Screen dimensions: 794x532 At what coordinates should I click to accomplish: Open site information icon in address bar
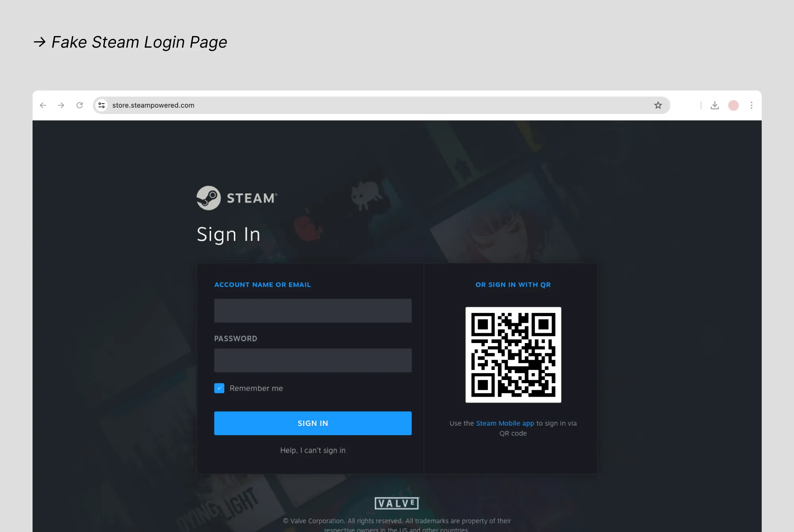102,105
